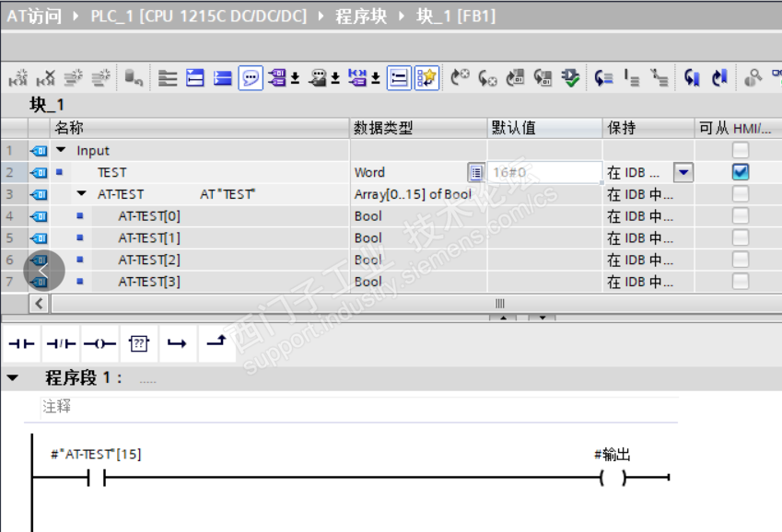Toggle HMI accessible checkbox for Input row
The width and height of the screenshot is (782, 532).
pyautogui.click(x=741, y=150)
